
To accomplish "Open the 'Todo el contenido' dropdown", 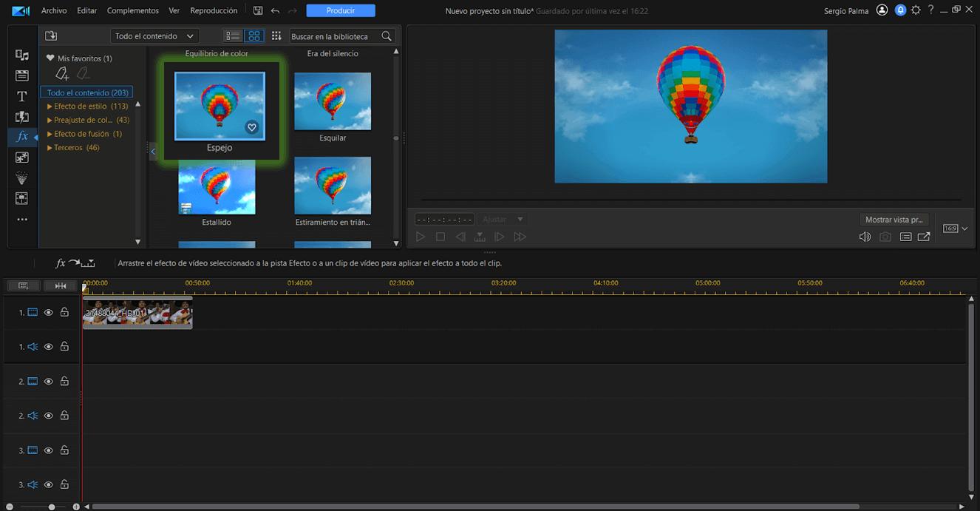I will tap(154, 36).
